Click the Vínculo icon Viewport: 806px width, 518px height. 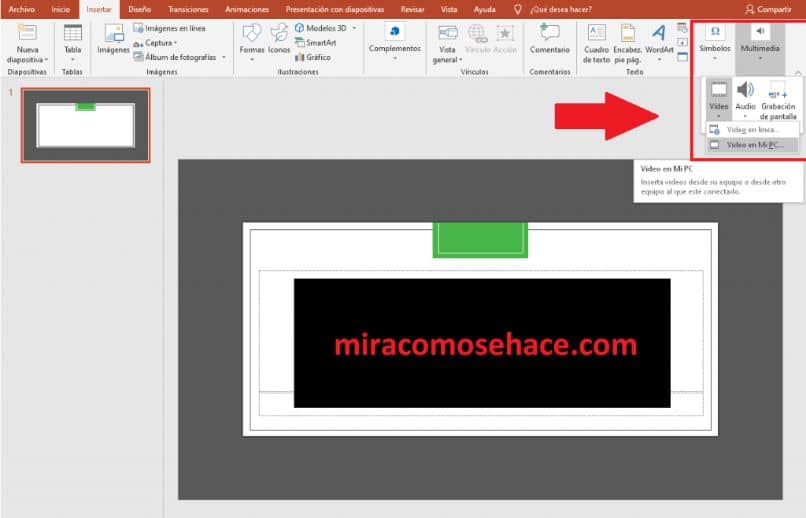[477, 39]
